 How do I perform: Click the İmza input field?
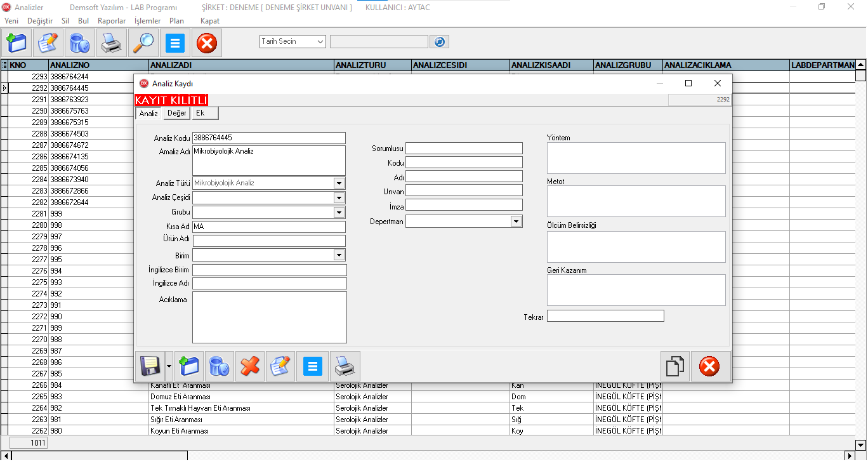click(x=464, y=205)
